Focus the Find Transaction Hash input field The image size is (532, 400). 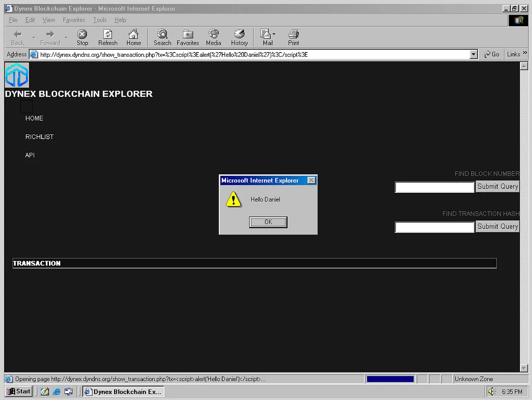point(434,227)
